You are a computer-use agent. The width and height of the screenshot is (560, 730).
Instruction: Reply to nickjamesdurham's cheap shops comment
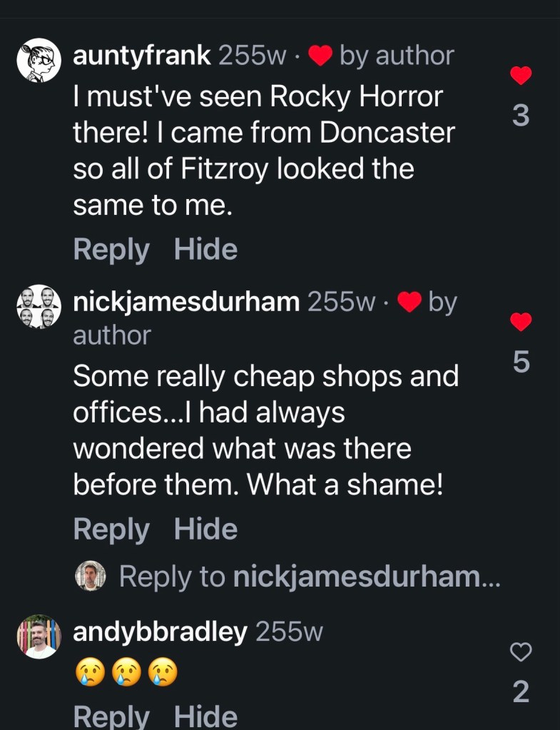point(111,529)
